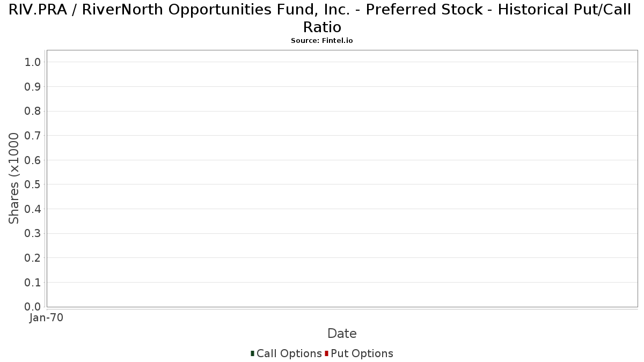Image resolution: width=644 pixels, height=362 pixels.
Task: Click the 0.0 y-axis tick label
Action: coord(33,307)
